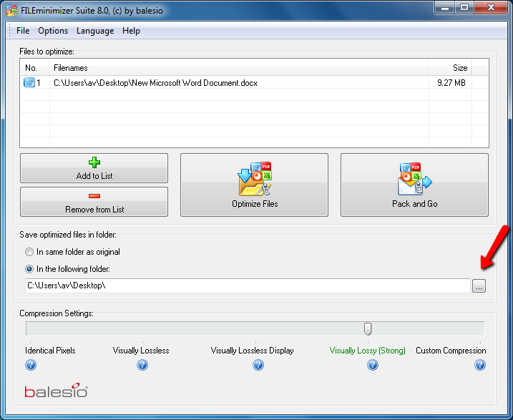Close the FILEminimizer window
Viewport: 513px width, 420px height.
pos(491,8)
